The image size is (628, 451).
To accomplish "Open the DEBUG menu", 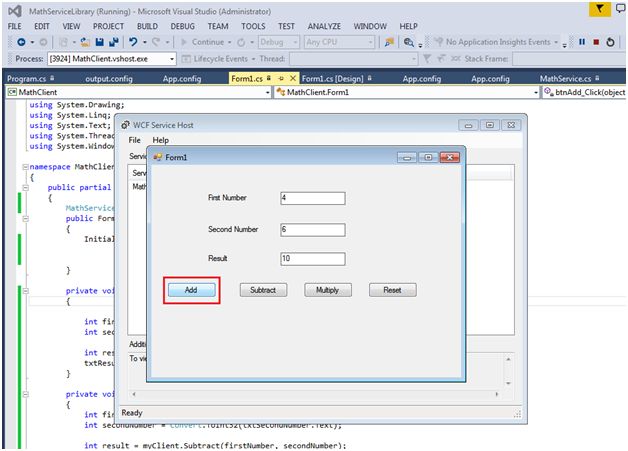I will click(183, 26).
